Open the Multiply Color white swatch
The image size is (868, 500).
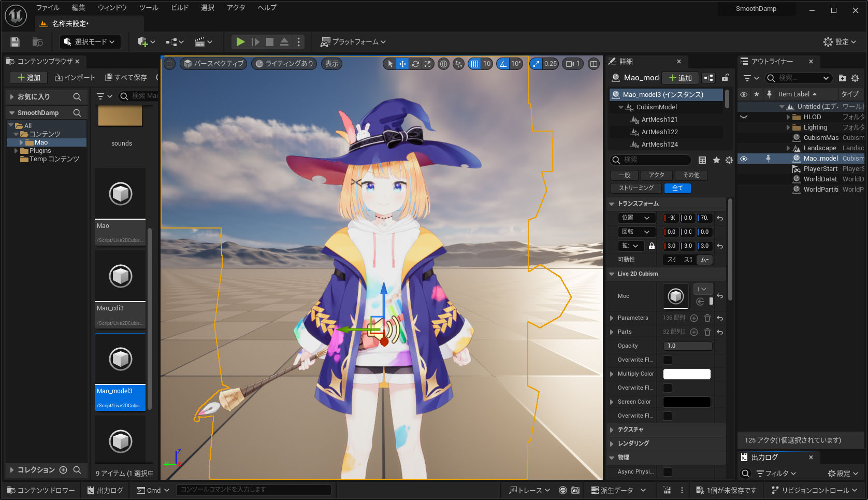(x=687, y=374)
